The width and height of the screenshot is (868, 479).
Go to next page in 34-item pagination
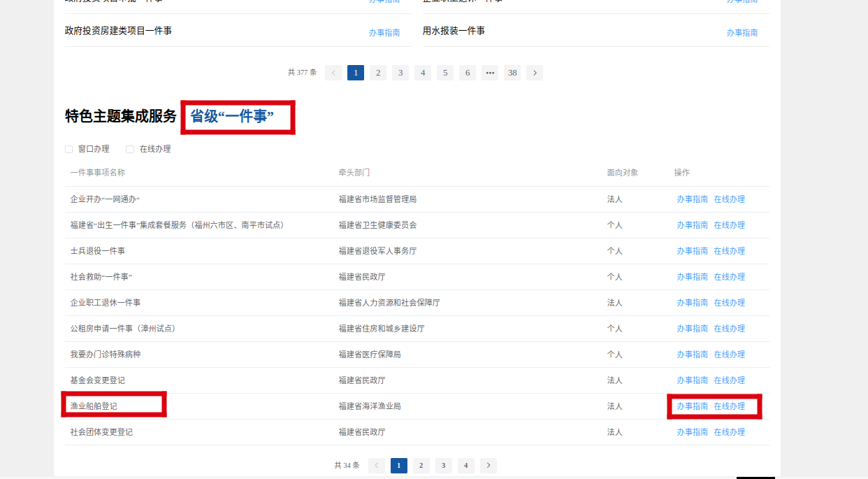pos(489,466)
